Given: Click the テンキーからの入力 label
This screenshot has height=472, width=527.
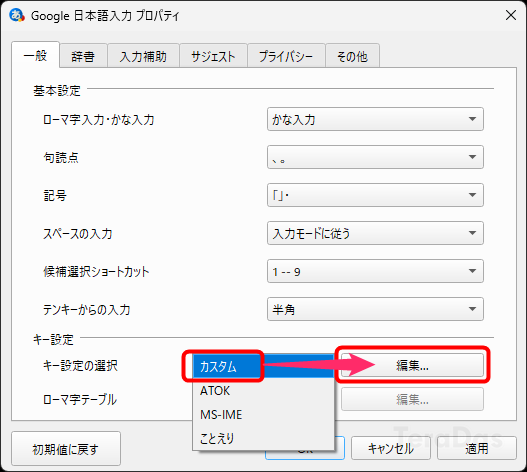Looking at the screenshot, I should (86, 309).
